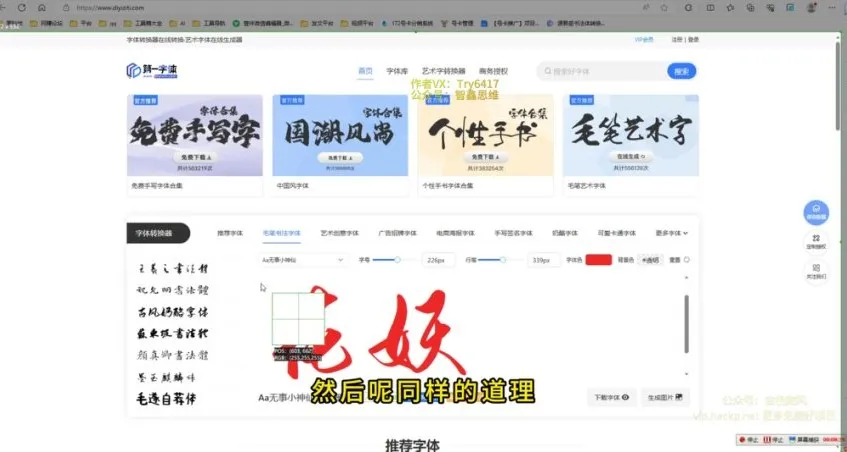Click the 关注我们 floating sidebar icon
Image resolution: width=847 pixels, height=452 pixels.
coord(816,270)
